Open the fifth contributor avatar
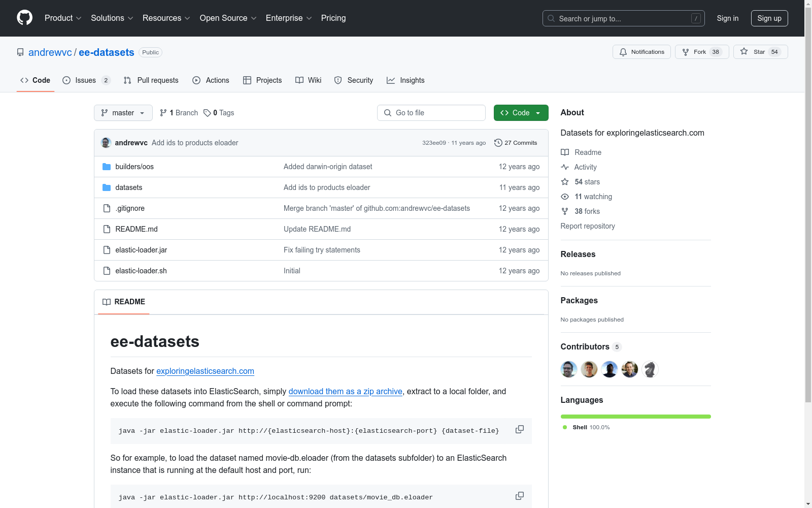The width and height of the screenshot is (812, 508). point(650,369)
